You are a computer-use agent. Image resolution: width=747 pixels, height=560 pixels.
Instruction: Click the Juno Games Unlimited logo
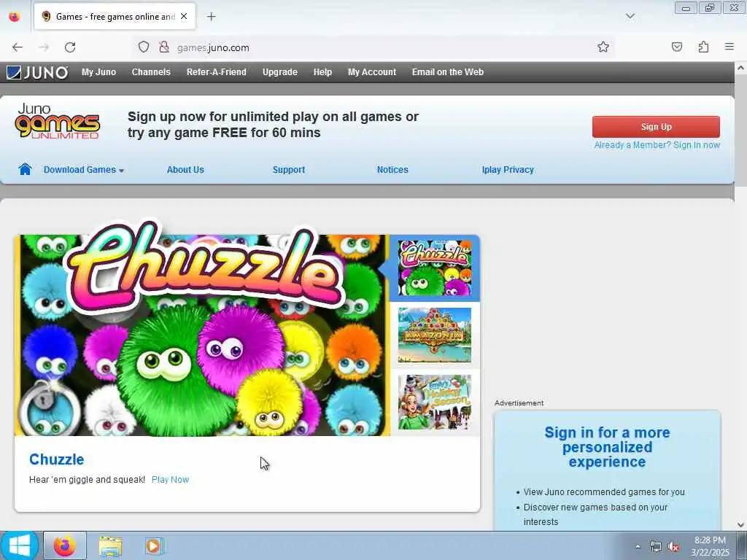(x=57, y=122)
